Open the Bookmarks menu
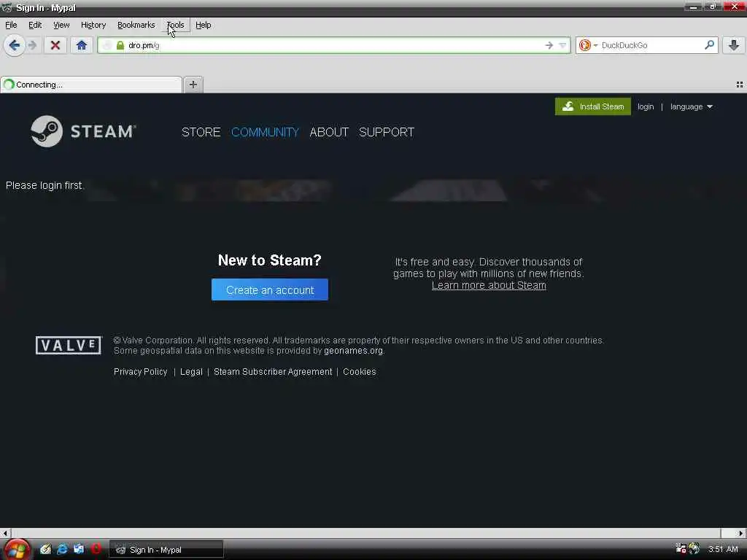This screenshot has width=747, height=560. tap(136, 25)
